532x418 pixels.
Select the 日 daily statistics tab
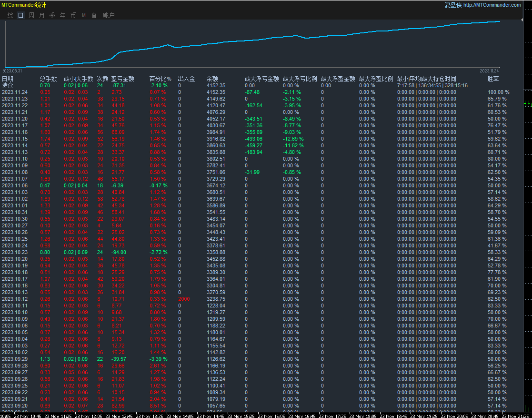tap(20, 15)
